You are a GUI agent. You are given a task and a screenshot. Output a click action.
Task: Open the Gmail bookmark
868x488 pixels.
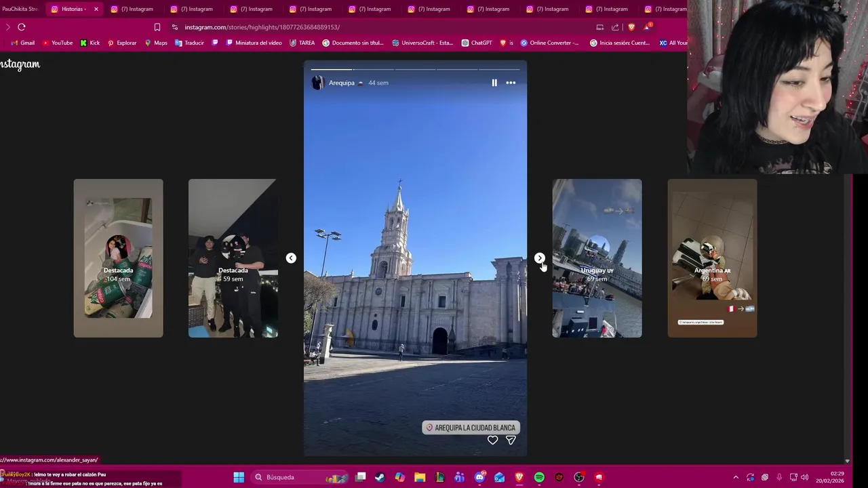[x=22, y=43]
